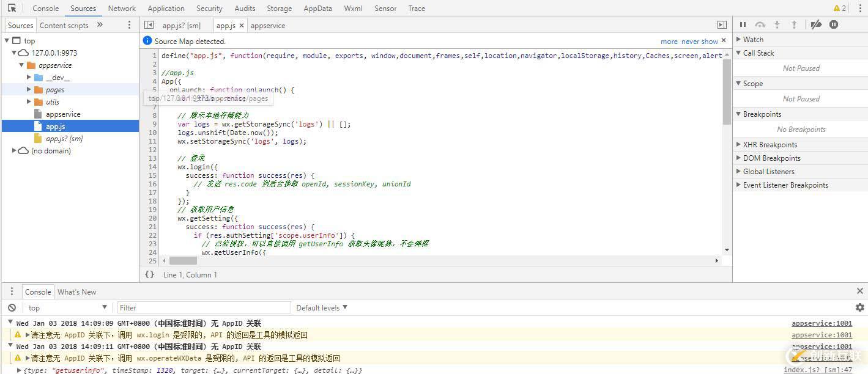Viewport: 868px width, 374px height.
Task: Open console settings gear
Action: 859,307
